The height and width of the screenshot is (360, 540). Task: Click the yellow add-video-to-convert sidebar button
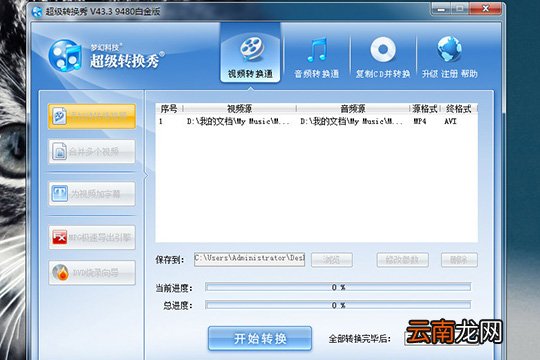pyautogui.click(x=92, y=116)
